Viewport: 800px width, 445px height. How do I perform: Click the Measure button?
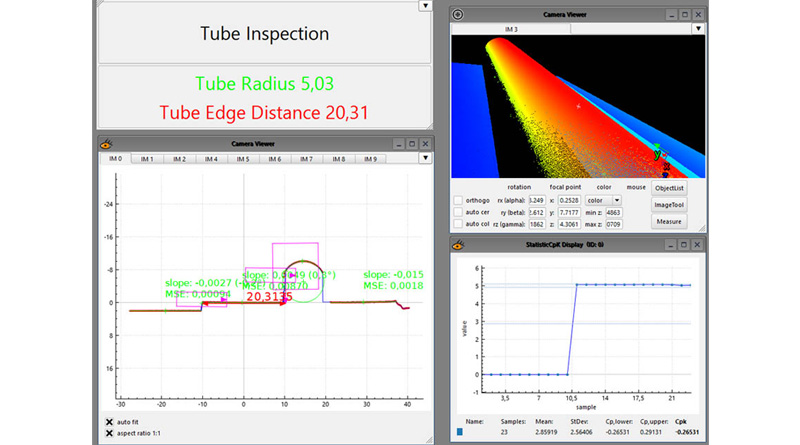coord(669,222)
